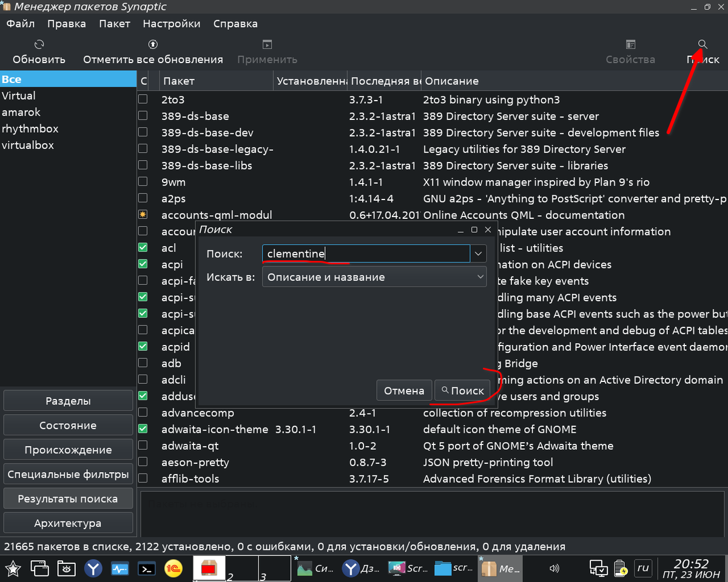
Task: Select Virtual in the filter list
Action: click(68, 96)
